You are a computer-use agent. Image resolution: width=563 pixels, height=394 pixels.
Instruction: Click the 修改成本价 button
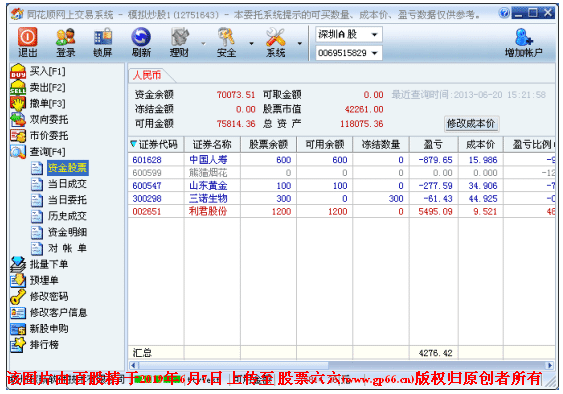pyautogui.click(x=471, y=124)
